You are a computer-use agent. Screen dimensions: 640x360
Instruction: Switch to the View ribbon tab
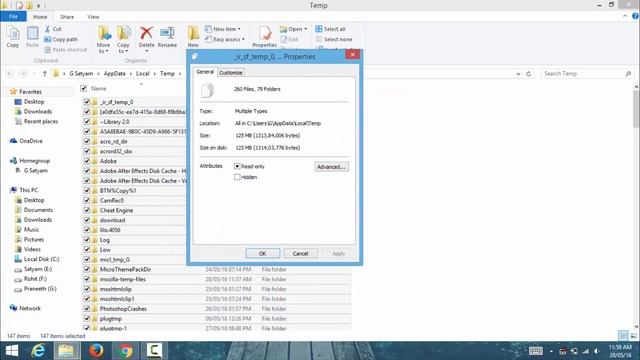click(93, 17)
